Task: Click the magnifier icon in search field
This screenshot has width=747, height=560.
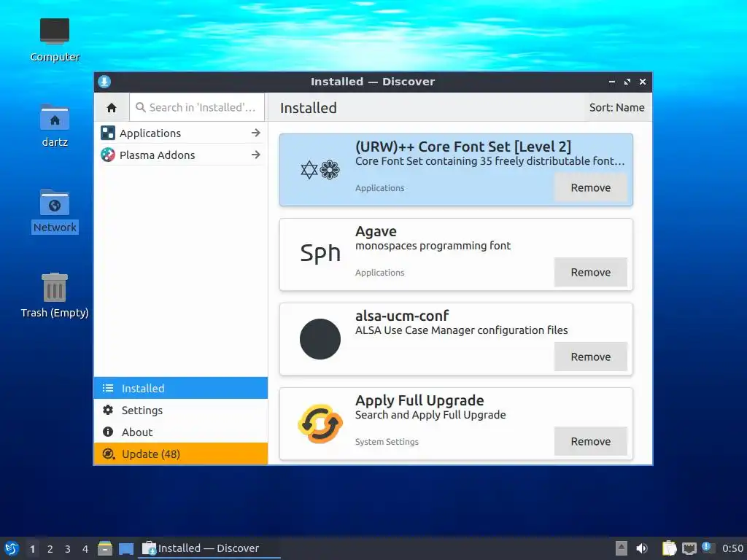Action: click(141, 108)
